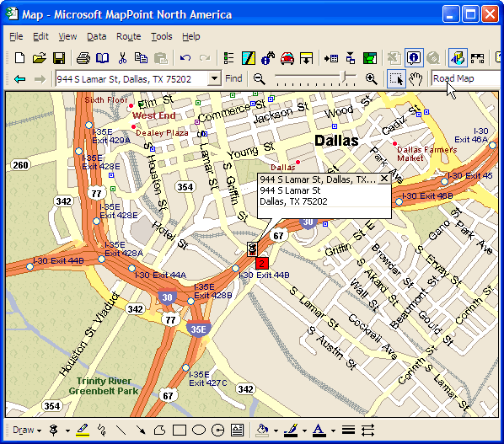Click the open book icon in toolbar

coord(103,58)
